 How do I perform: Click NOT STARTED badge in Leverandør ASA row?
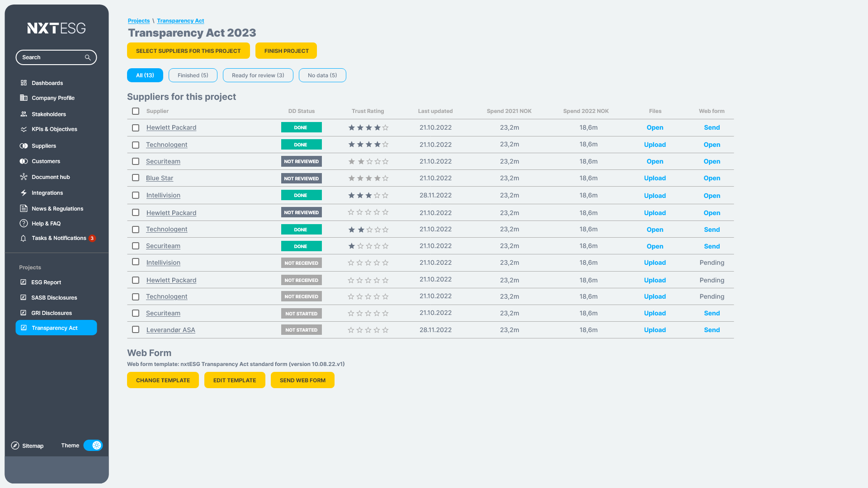click(301, 330)
